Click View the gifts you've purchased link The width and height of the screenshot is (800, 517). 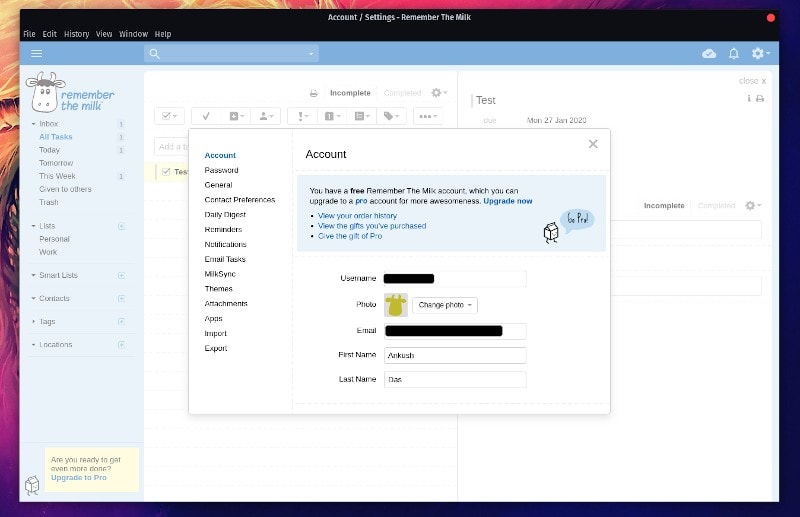[x=372, y=226]
